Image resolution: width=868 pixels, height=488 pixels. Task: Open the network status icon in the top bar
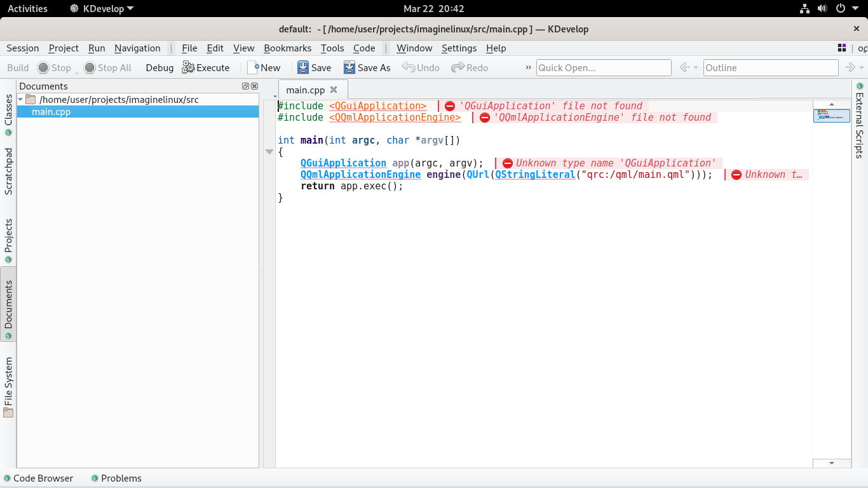point(804,9)
